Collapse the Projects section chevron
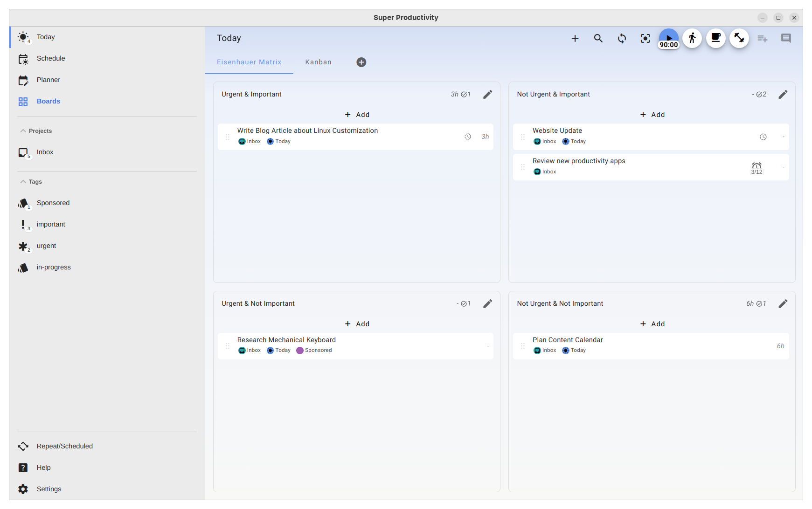812x509 pixels. click(x=23, y=131)
